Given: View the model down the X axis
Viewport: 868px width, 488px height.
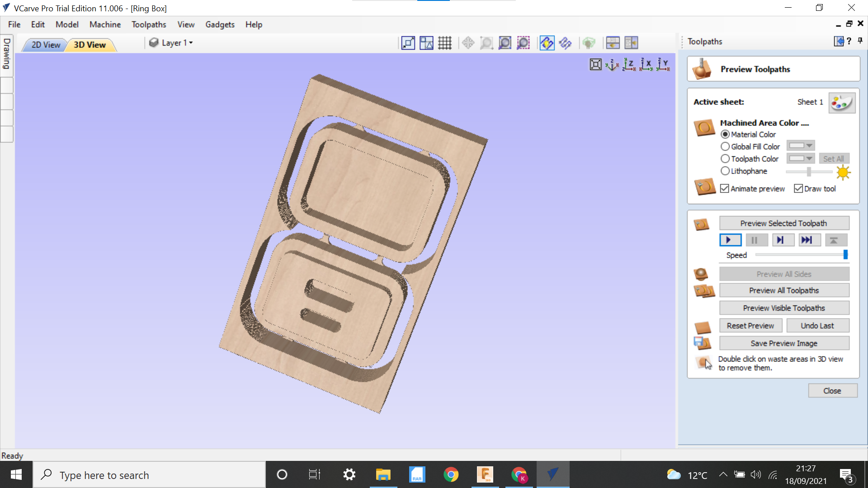Looking at the screenshot, I should click(x=646, y=65).
